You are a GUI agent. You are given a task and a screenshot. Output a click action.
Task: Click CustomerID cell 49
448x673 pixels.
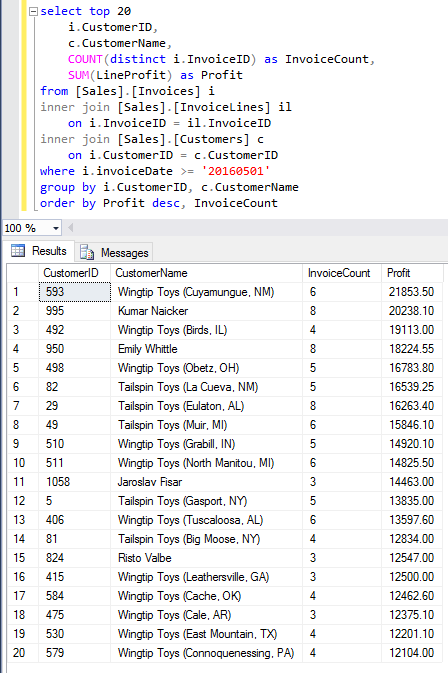[75, 425]
